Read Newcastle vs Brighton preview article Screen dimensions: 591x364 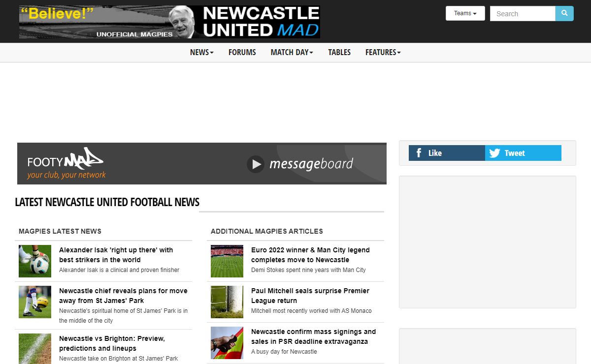tap(112, 343)
